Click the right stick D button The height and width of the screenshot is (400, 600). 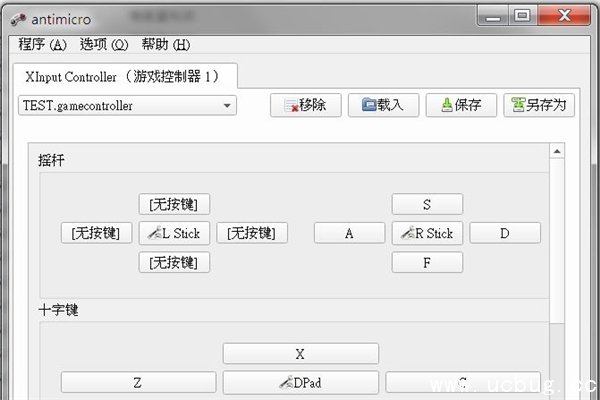pos(505,233)
